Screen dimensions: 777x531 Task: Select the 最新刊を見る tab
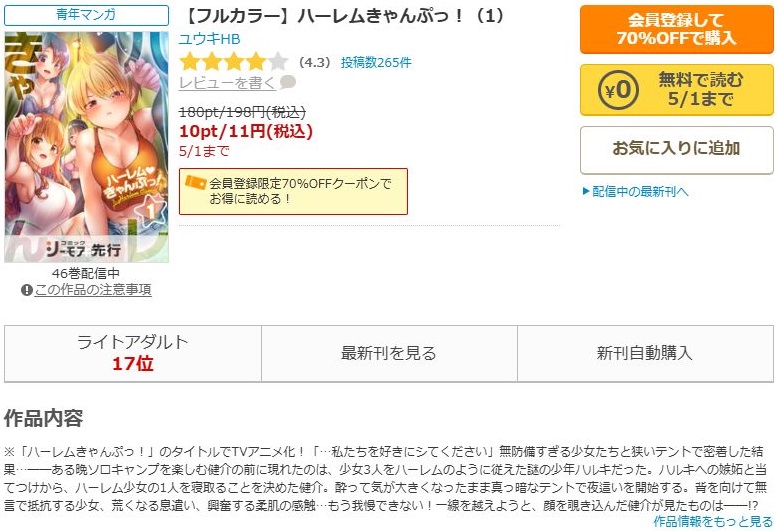tap(389, 354)
